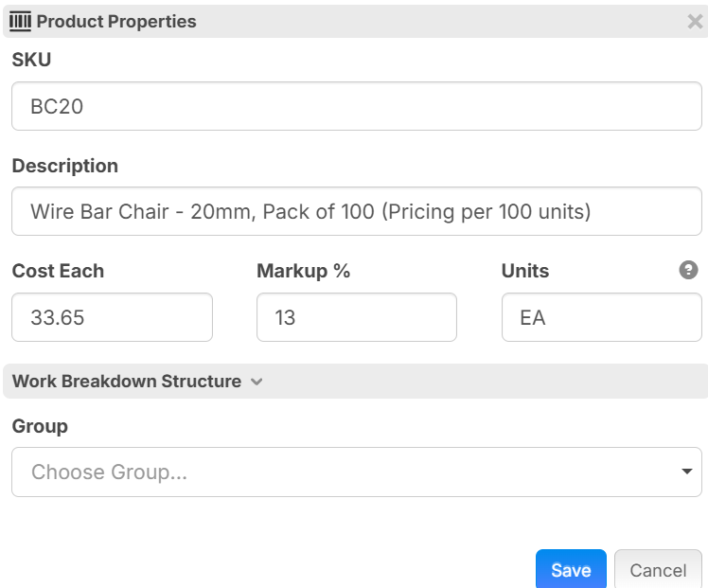Click the Cost Each label
The image size is (708, 588).
(x=58, y=271)
